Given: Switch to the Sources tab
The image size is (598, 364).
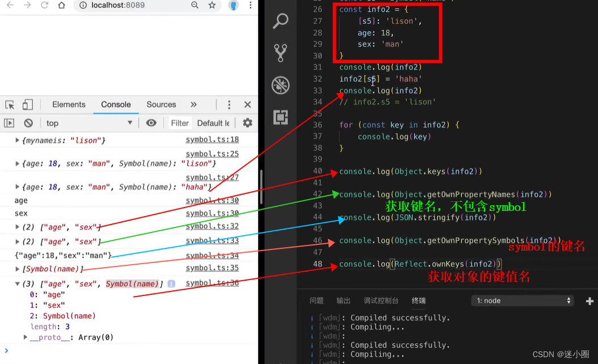Looking at the screenshot, I should (x=161, y=104).
